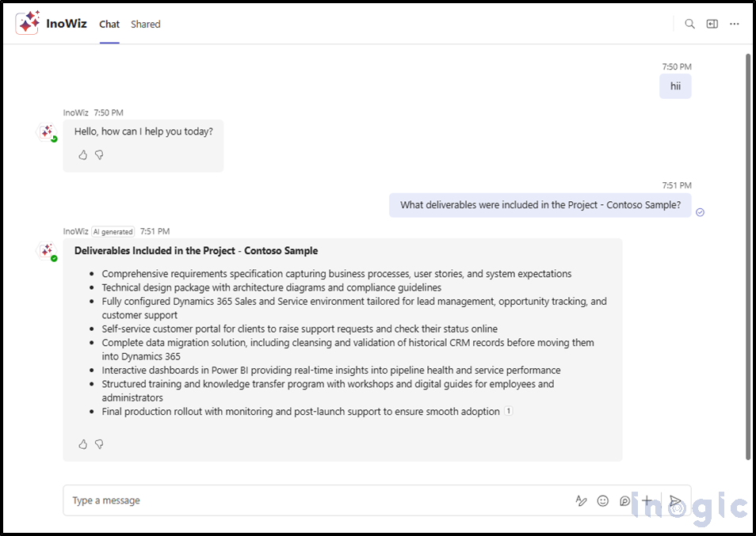
Task: Thumbs down the deliverables response
Action: click(x=99, y=443)
